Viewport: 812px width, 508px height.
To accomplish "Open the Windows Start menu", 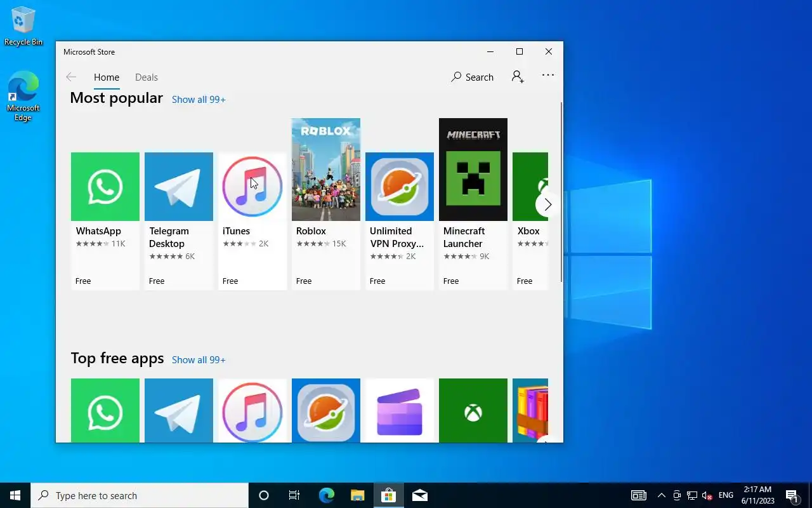I will [15, 495].
